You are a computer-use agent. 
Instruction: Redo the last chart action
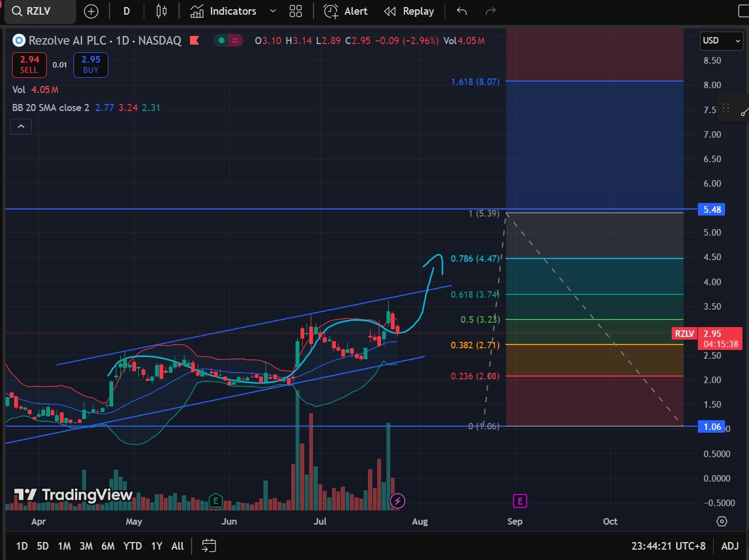pos(490,11)
